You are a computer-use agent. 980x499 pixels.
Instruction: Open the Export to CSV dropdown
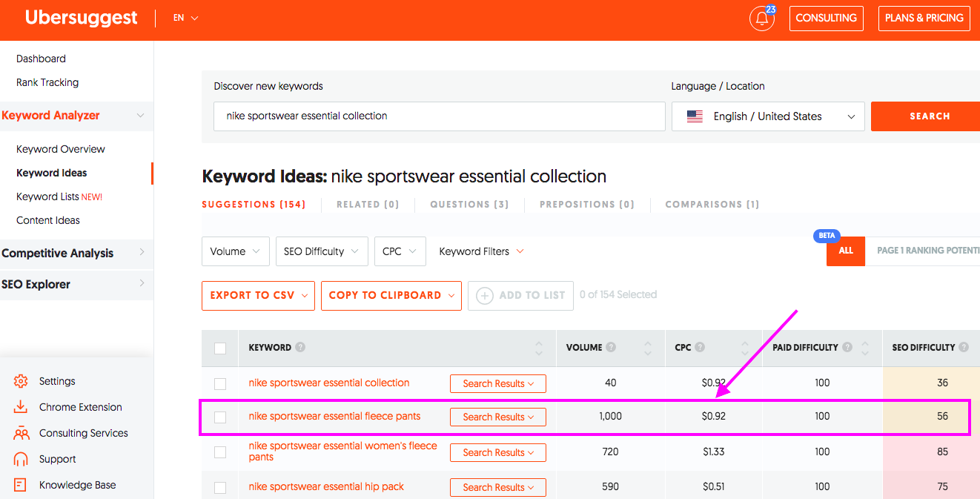coord(258,295)
